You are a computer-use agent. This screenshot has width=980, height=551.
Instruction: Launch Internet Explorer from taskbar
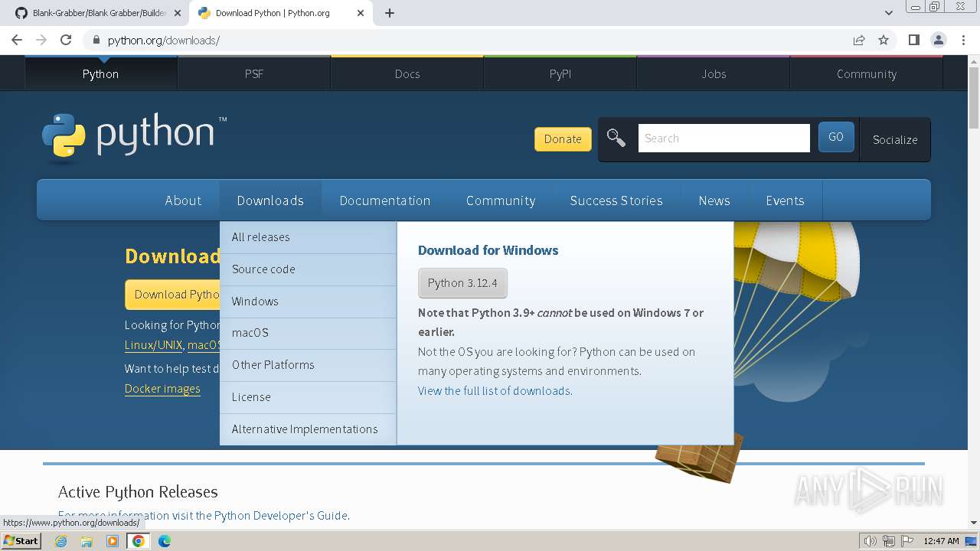click(60, 541)
